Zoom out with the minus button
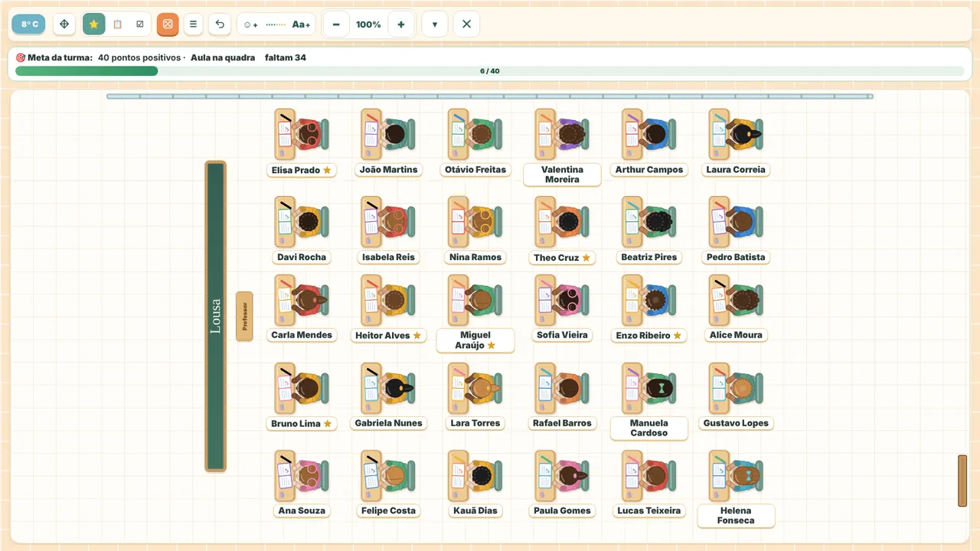980x551 pixels. pyautogui.click(x=336, y=24)
